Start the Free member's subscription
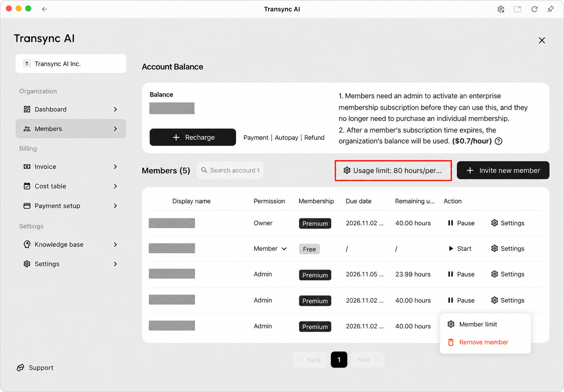 pos(460,248)
